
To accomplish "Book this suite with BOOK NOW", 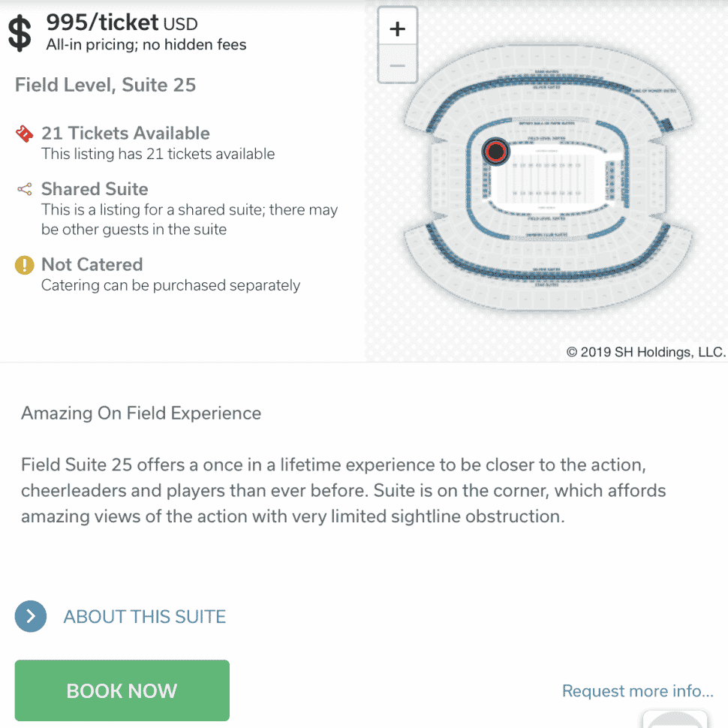I will tap(122, 690).
